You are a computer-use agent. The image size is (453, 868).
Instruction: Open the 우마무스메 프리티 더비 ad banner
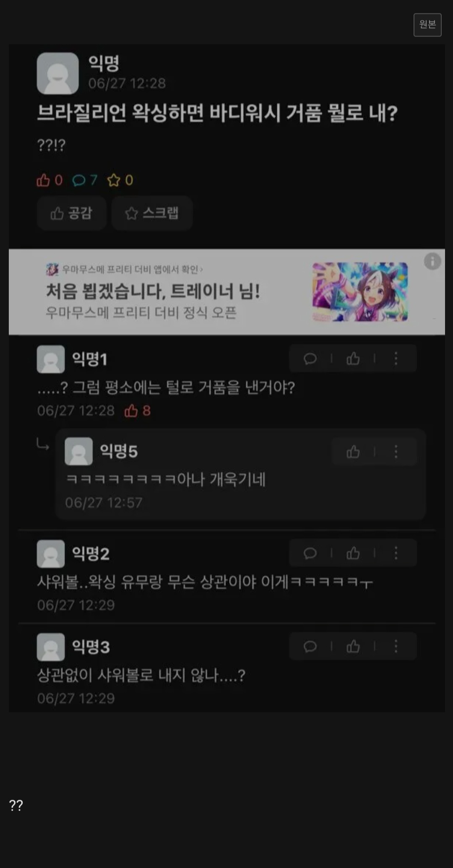coord(226,292)
